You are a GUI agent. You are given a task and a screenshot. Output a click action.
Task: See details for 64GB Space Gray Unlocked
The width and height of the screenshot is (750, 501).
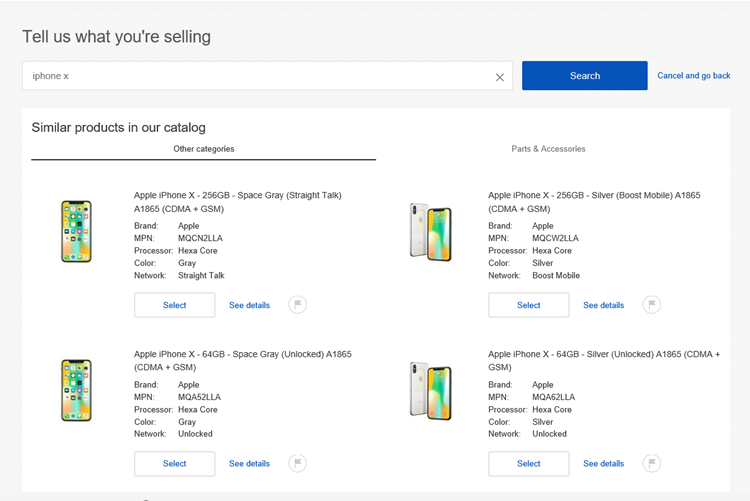tap(249, 463)
